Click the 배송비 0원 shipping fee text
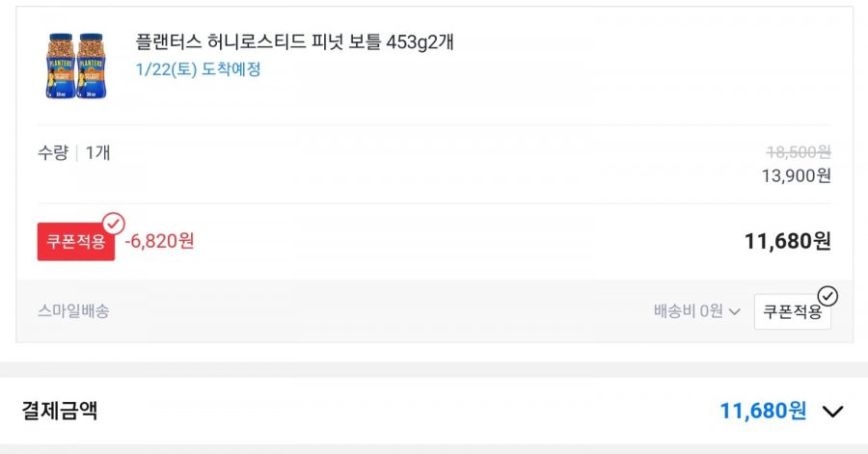 688,311
